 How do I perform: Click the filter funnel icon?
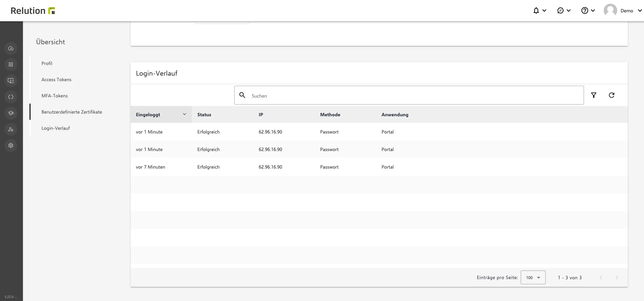coord(594,95)
